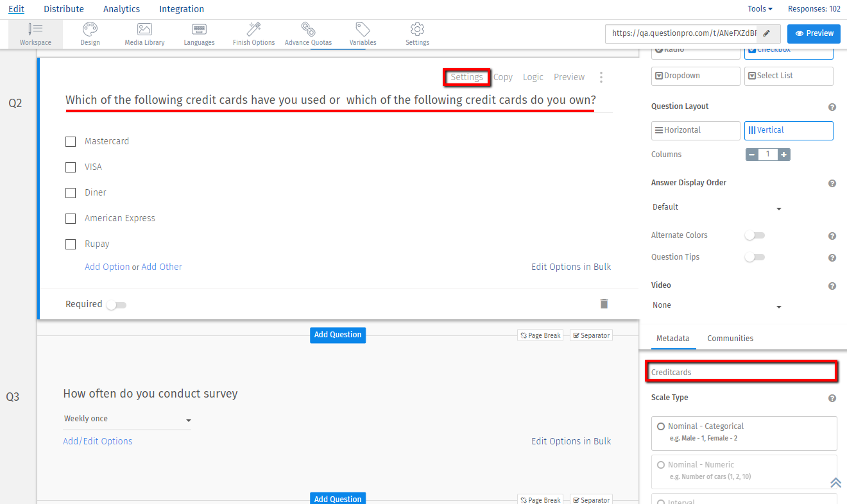Increase Columns count with the plus stepper

point(784,154)
